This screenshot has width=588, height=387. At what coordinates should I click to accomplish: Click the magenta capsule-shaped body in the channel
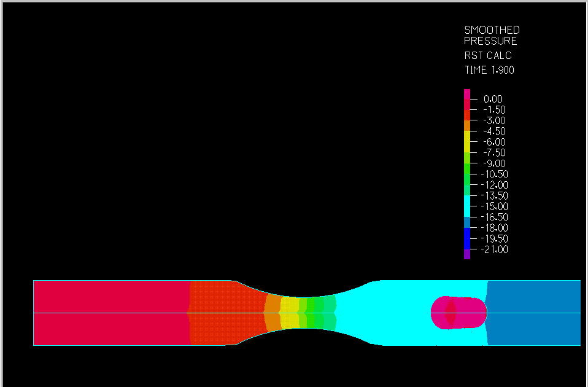tap(458, 313)
